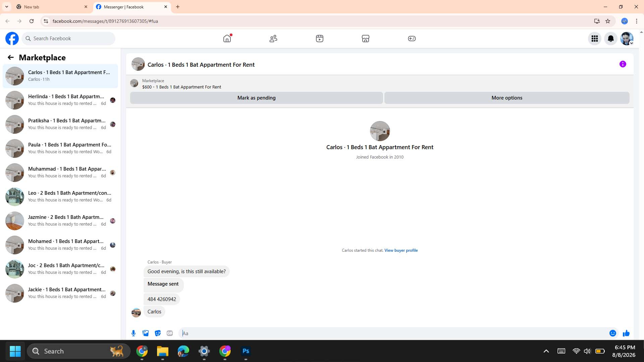The image size is (644, 362).
Task: Open Photoshop from the taskbar
Action: pyautogui.click(x=246, y=351)
